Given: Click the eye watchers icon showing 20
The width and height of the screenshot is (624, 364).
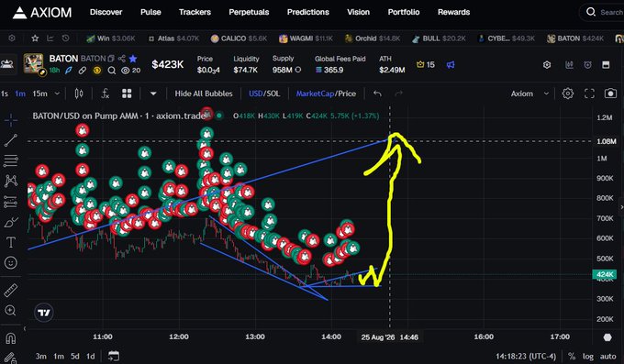Looking at the screenshot, I should point(130,71).
